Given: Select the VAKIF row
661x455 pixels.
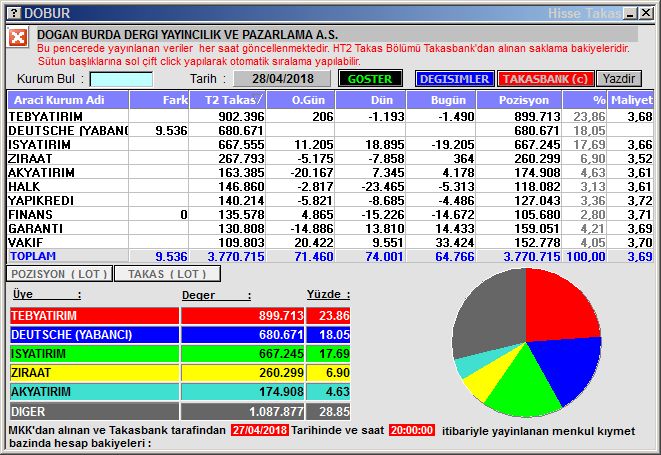Looking at the screenshot, I should coord(330,242).
